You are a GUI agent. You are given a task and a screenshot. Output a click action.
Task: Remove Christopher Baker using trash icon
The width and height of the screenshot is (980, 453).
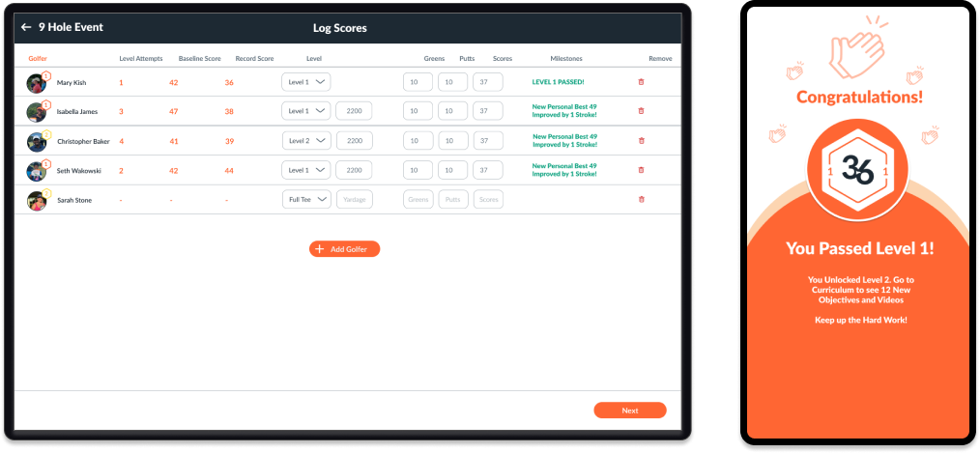click(x=641, y=141)
